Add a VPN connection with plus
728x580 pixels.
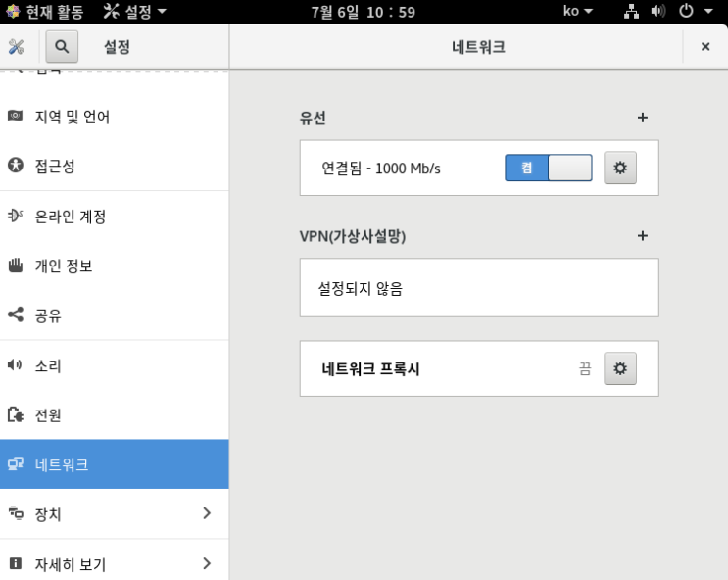point(643,236)
